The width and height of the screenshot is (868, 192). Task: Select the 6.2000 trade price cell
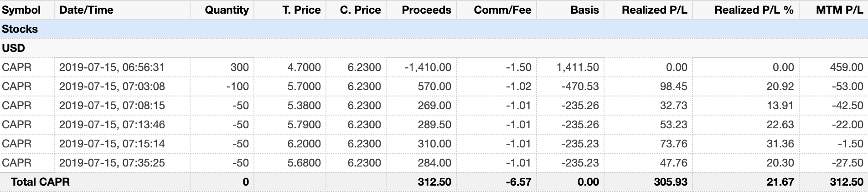click(x=304, y=144)
